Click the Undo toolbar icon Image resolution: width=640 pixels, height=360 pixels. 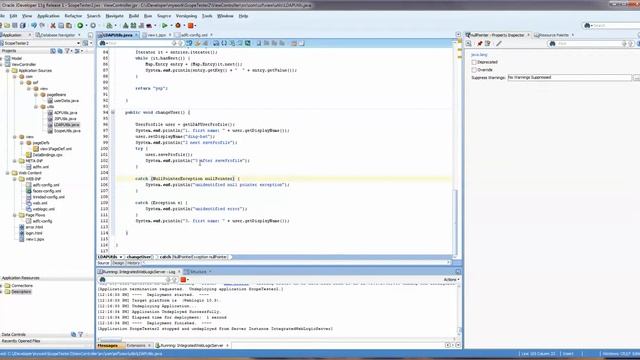(x=34, y=26)
